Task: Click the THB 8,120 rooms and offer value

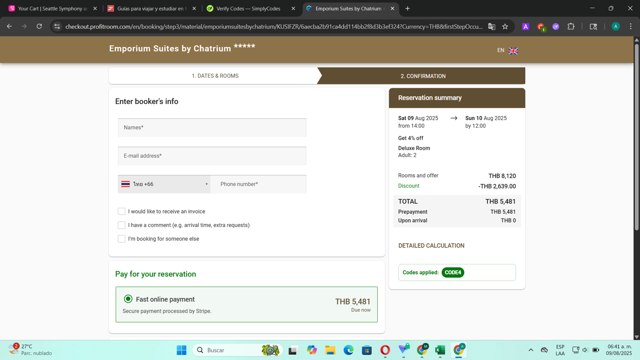Action: coord(502,176)
